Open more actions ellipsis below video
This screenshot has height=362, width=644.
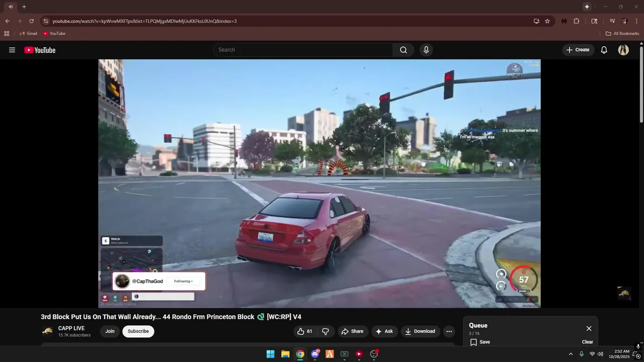tap(449, 331)
